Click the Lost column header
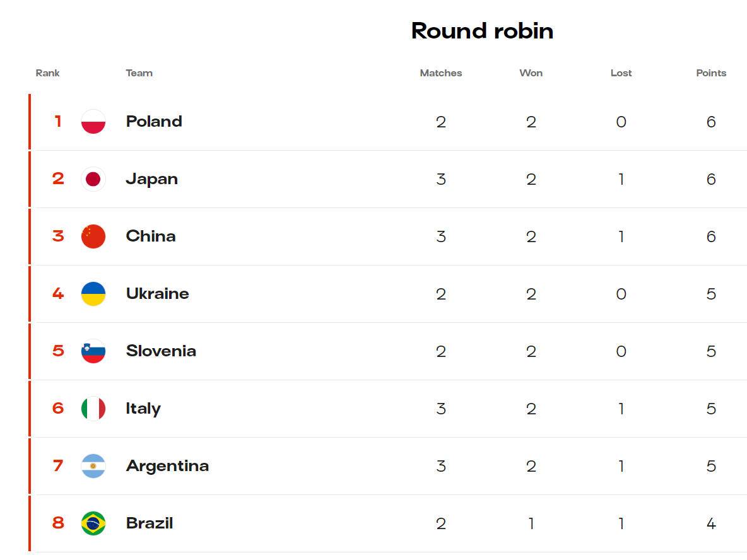This screenshot has height=560, width=747. [621, 73]
